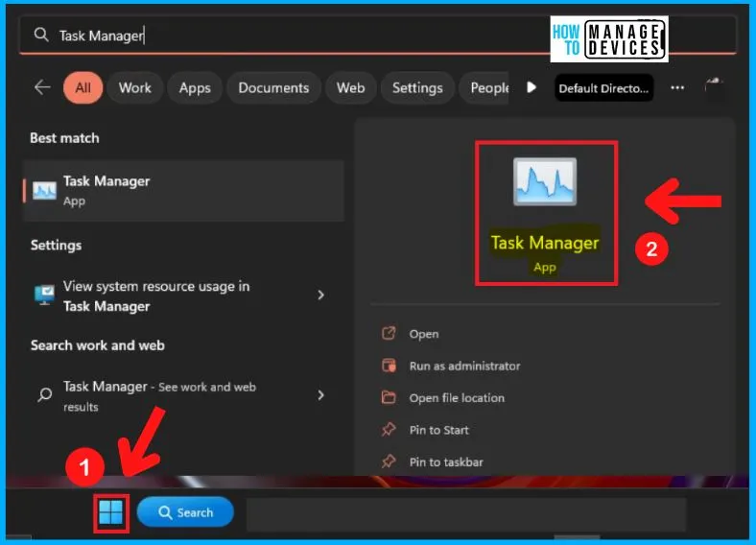Click the Run as administrator shield icon
The width and height of the screenshot is (756, 545).
click(389, 366)
